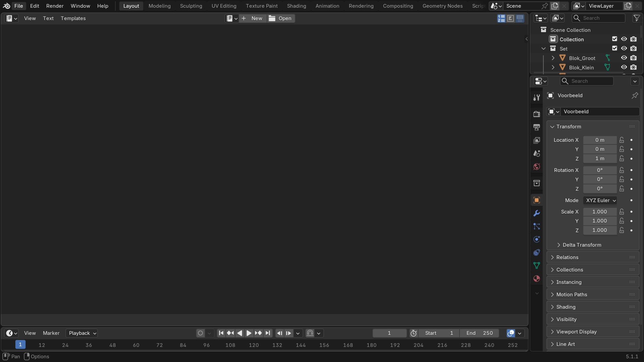Viewport: 644px width, 362px height.
Task: Open the Tool properties tab
Action: 537,98
